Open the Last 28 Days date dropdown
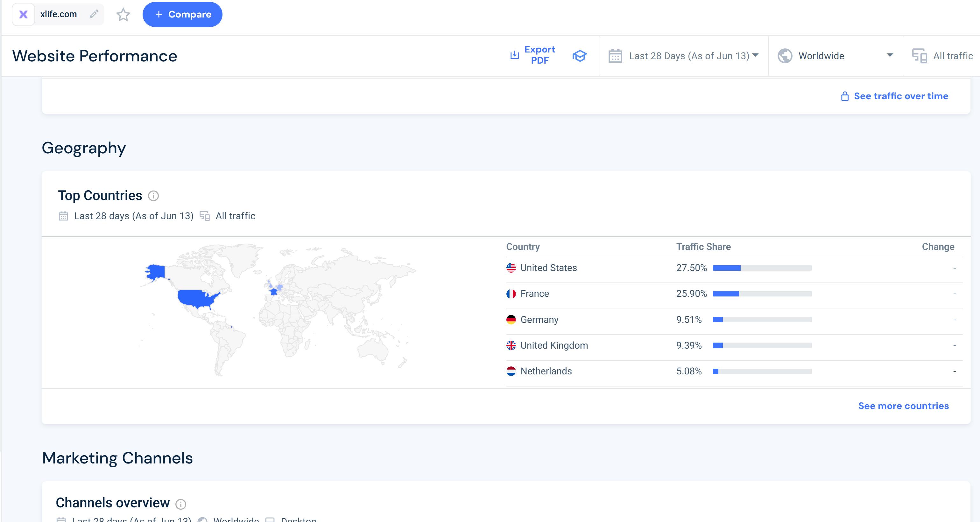980x522 pixels. [x=688, y=56]
